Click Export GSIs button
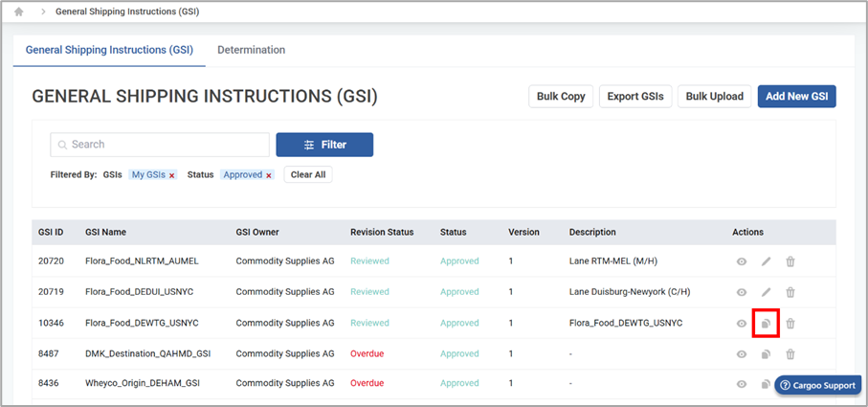This screenshot has width=868, height=407. 635,97
